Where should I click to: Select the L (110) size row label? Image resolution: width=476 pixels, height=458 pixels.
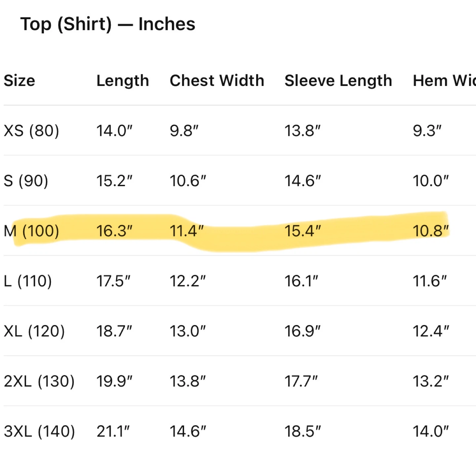[x=28, y=281]
